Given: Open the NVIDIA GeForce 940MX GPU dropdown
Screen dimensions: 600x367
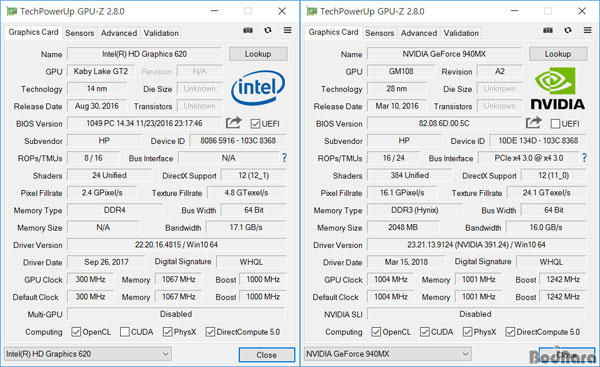Looking at the screenshot, I should (x=388, y=354).
